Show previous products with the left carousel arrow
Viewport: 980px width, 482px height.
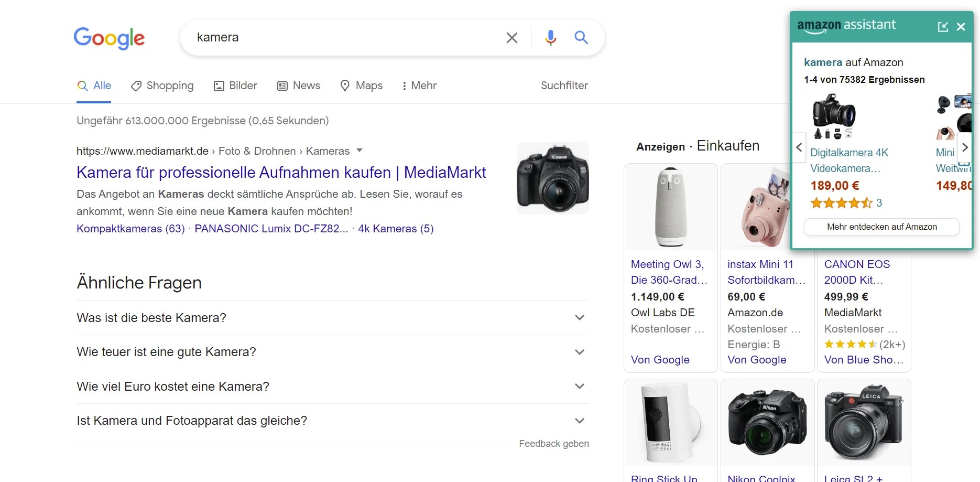(x=799, y=147)
